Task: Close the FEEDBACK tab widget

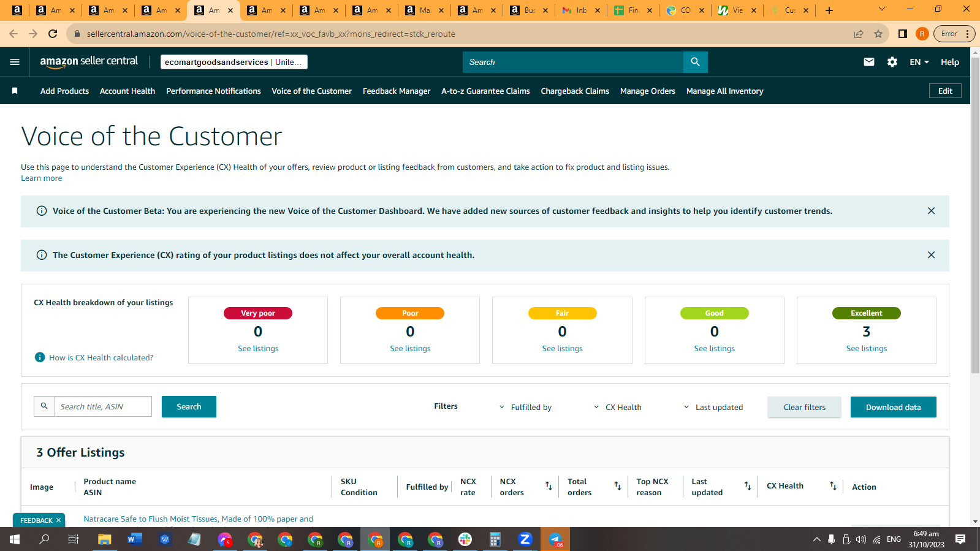Action: [x=58, y=520]
